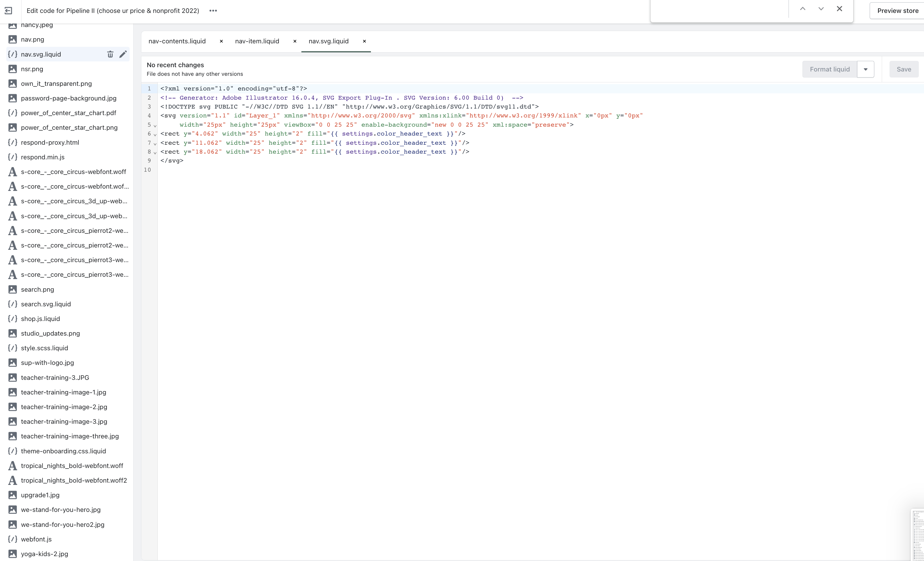Close the nav-item.liquid tab
Image resolution: width=924 pixels, height=561 pixels.
pyautogui.click(x=295, y=41)
